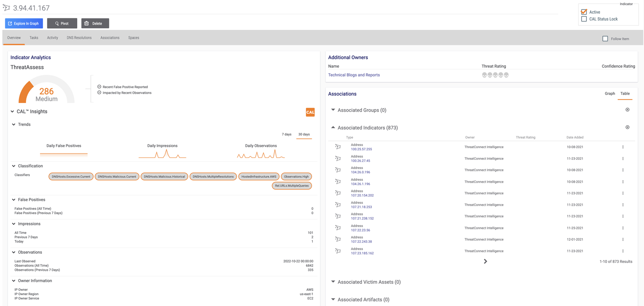Click address type icon for 100.25.57.255
This screenshot has width=644, height=306.
coord(338,147)
